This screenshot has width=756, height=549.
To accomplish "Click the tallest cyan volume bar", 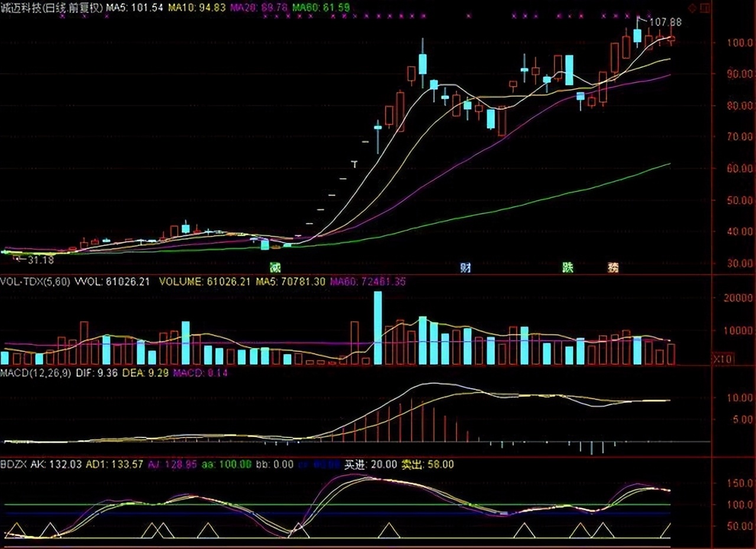I will [378, 328].
